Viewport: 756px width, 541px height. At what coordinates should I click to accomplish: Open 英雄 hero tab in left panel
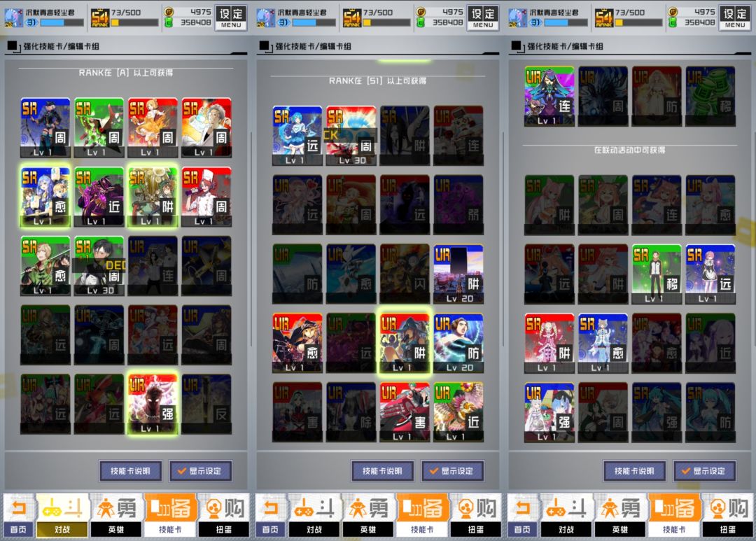116,514
